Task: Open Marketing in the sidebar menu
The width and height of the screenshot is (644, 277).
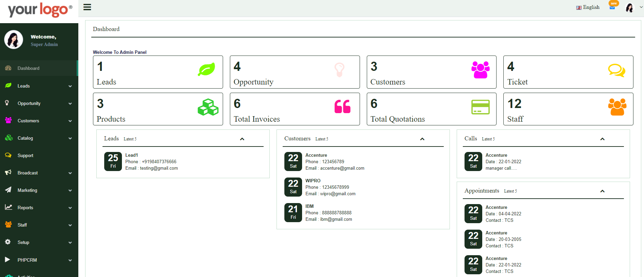Action: (x=39, y=190)
